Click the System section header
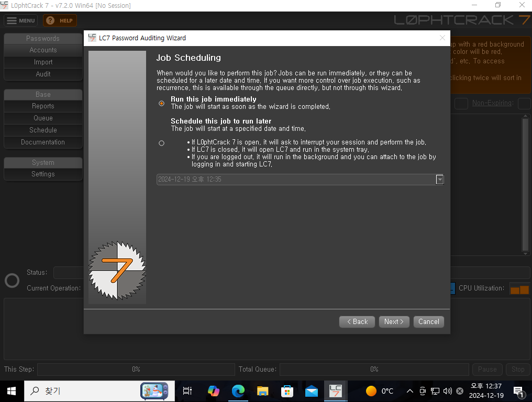Image resolution: width=532 pixels, height=402 pixels. coord(43,162)
